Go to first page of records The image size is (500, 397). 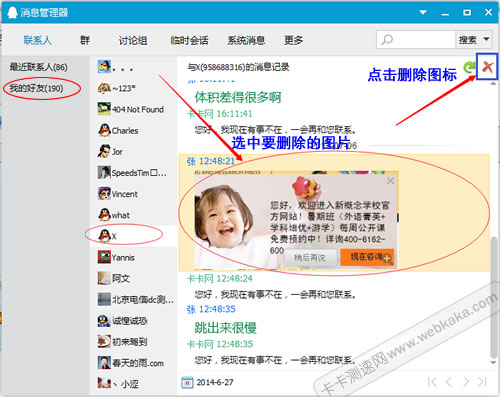(432, 382)
